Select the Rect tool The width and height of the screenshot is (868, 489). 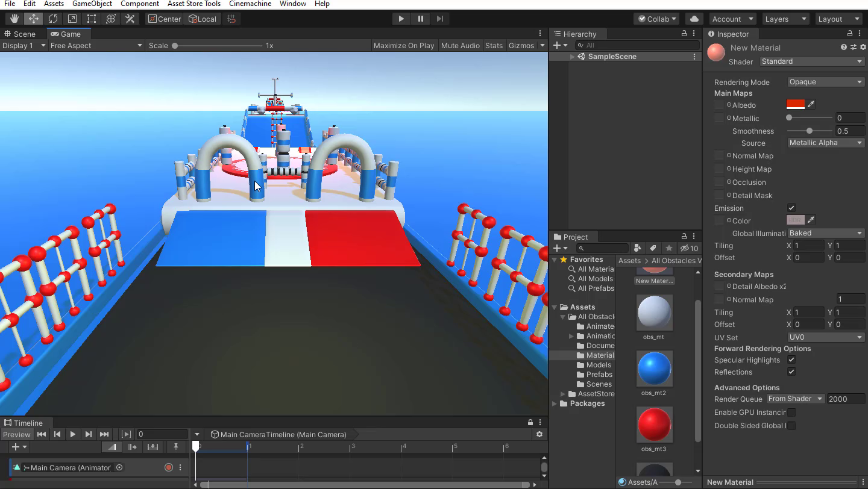(x=91, y=19)
